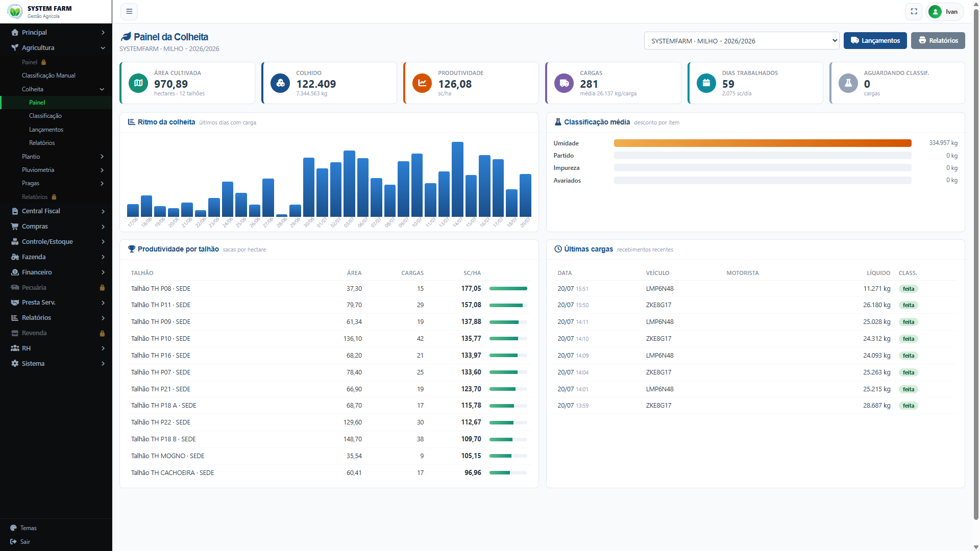Click the 334.957 kg Umidade value

(x=943, y=143)
